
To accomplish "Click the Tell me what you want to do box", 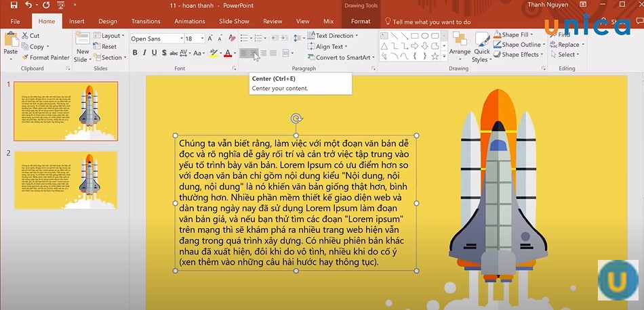I will 428,22.
